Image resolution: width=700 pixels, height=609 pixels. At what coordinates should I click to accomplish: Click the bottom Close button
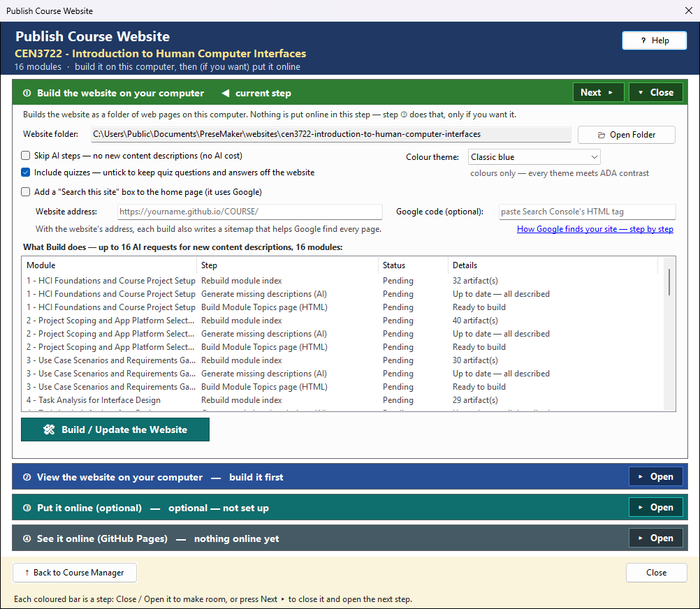click(x=656, y=573)
